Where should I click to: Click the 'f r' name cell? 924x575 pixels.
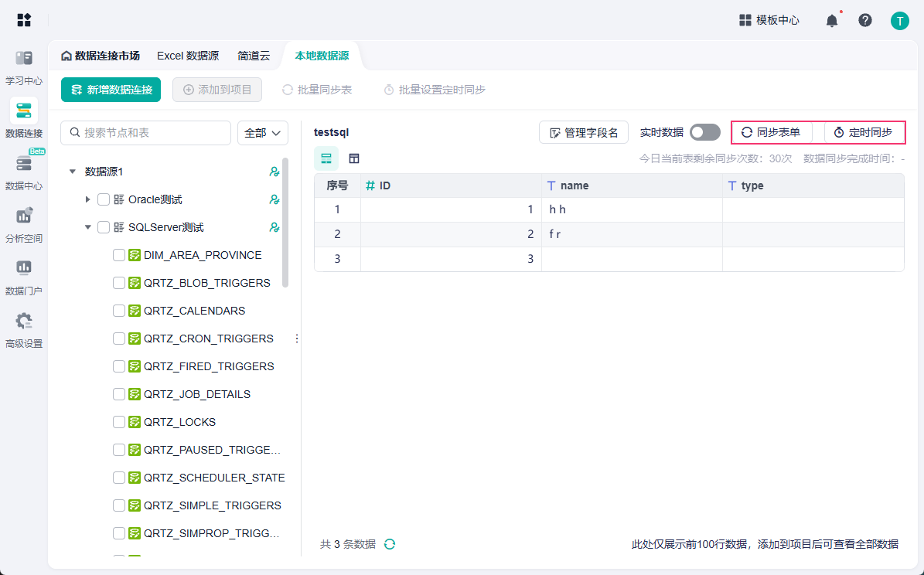tap(632, 234)
